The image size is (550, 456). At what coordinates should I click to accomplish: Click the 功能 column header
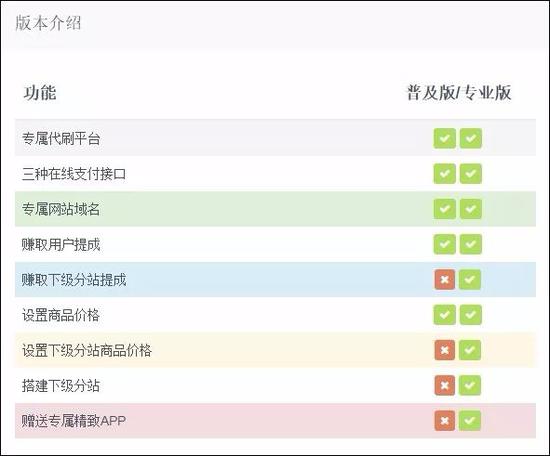(x=40, y=93)
